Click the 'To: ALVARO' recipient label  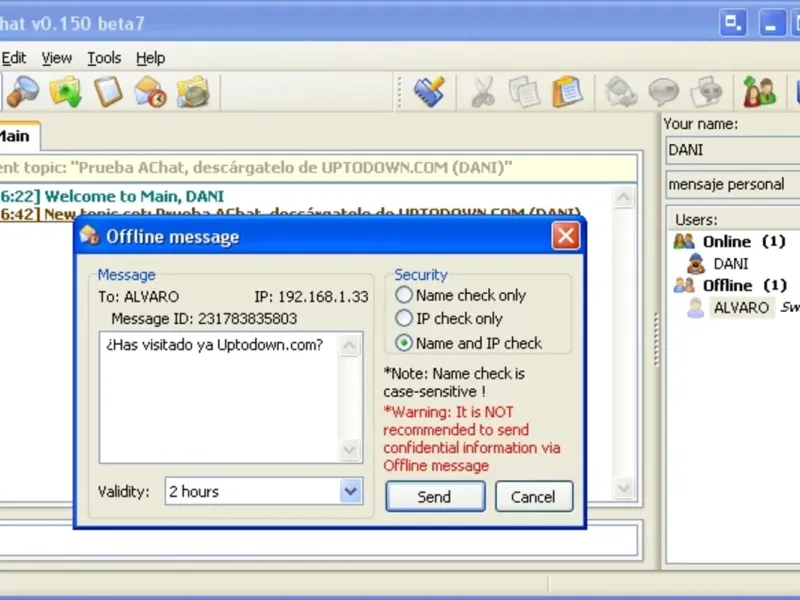pos(139,296)
